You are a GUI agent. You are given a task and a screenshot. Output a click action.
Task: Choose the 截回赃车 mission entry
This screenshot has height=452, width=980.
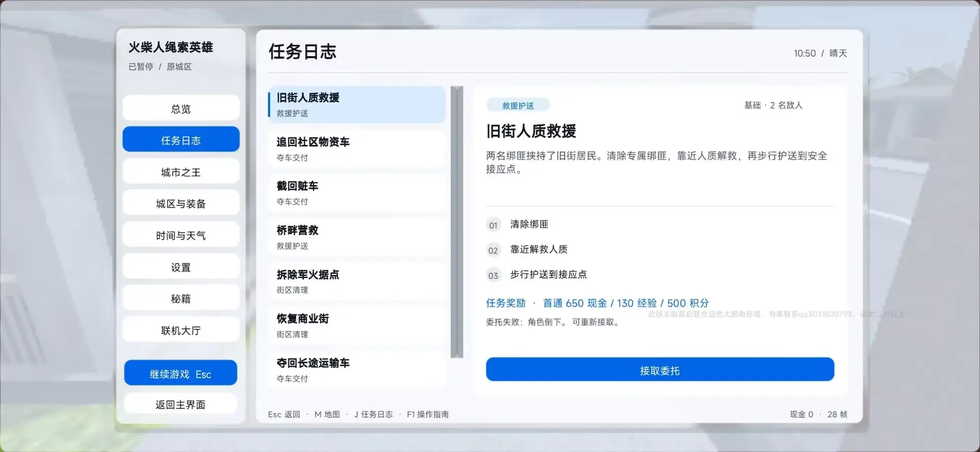[x=357, y=193]
